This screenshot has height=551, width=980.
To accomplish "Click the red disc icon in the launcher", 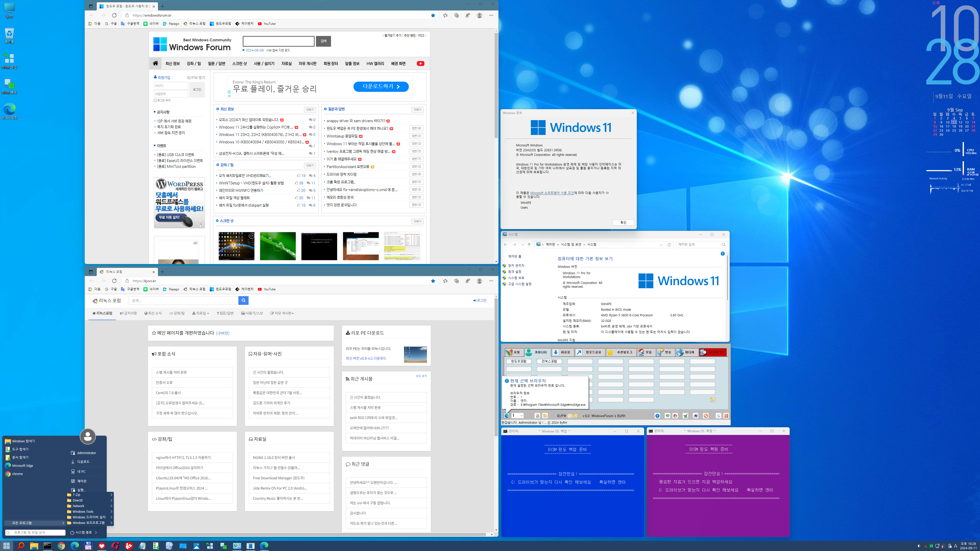I will tap(675, 416).
